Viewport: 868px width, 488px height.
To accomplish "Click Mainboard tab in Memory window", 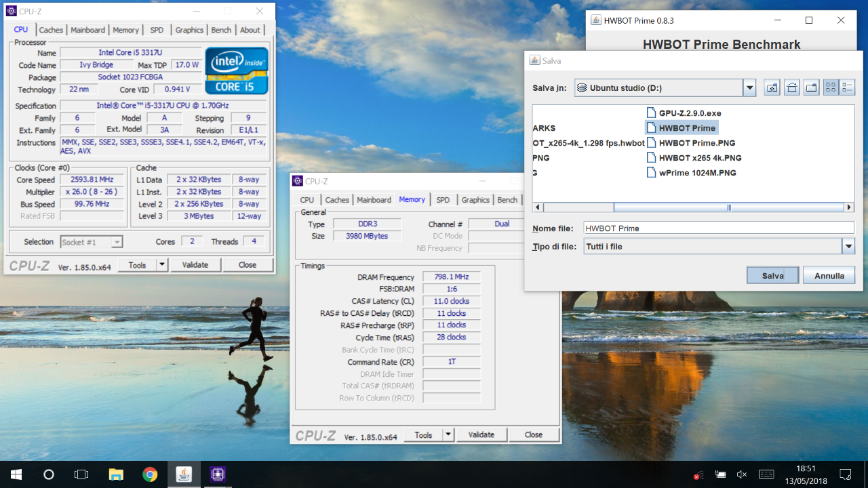I will tap(374, 200).
